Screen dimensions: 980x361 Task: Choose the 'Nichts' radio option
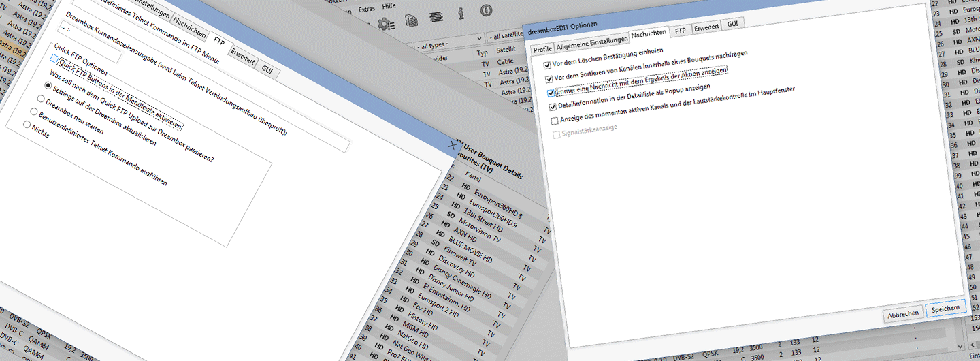pos(27,125)
